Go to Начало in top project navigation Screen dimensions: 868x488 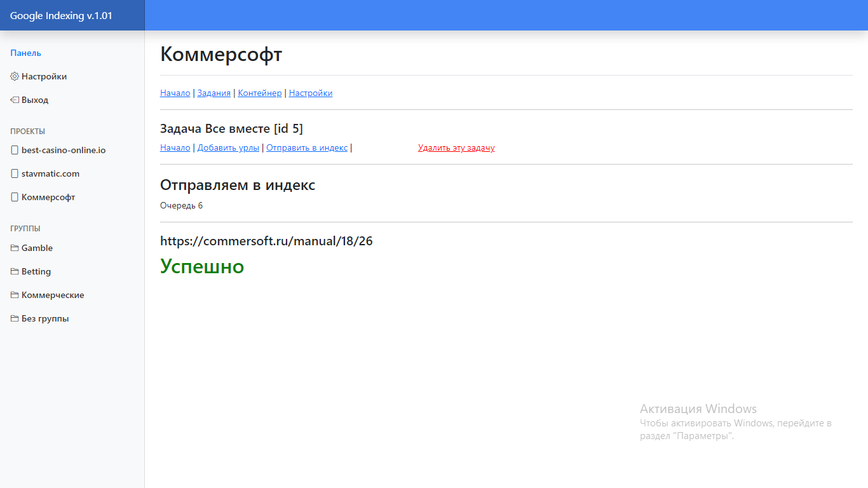click(175, 93)
